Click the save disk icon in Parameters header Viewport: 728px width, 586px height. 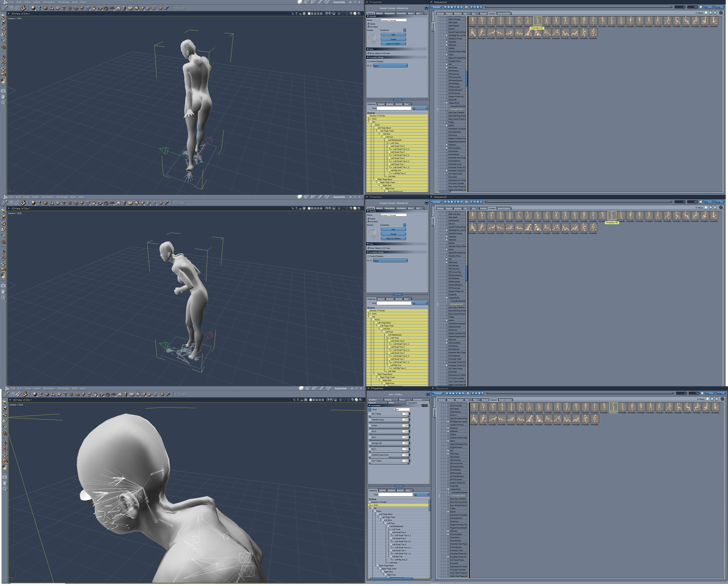pyautogui.click(x=423, y=405)
